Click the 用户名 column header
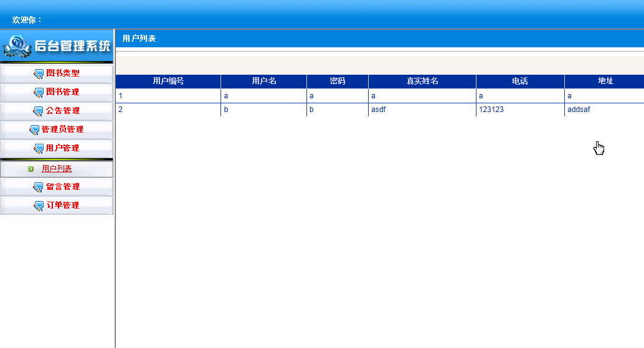644x348 pixels. (263, 82)
